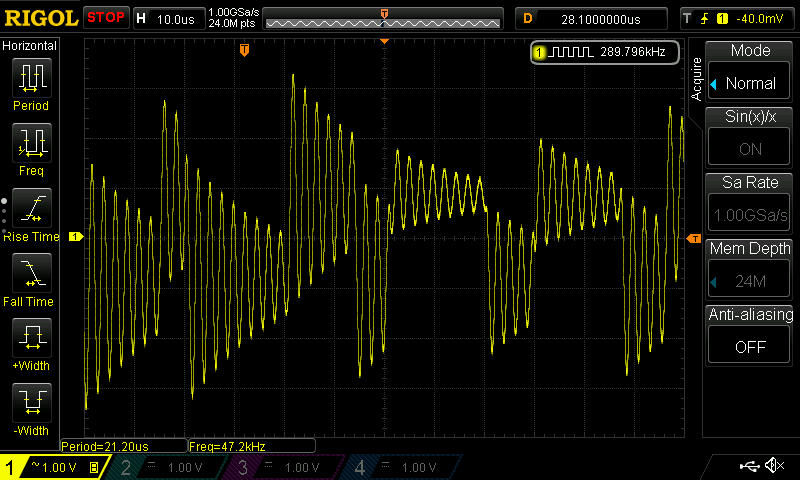The height and width of the screenshot is (480, 800).
Task: Select the Freq measurement icon
Action: (31, 143)
